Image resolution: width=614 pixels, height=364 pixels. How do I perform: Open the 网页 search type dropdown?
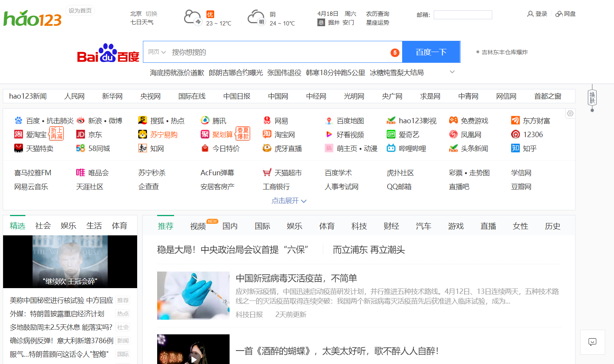point(157,52)
